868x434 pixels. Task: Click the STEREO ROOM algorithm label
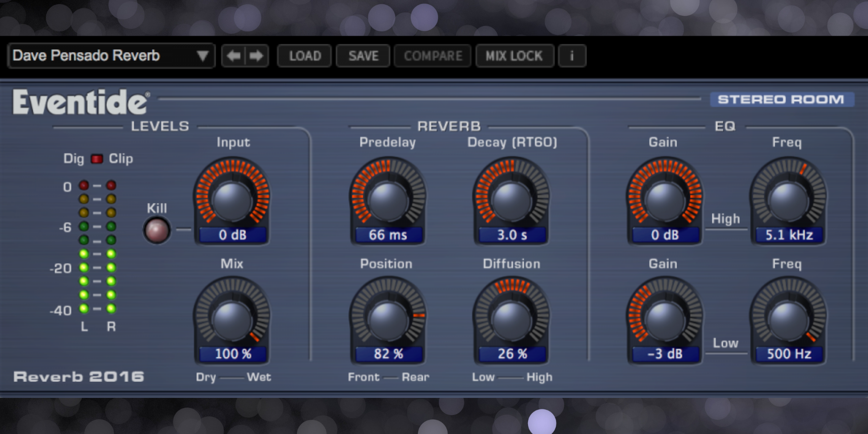(781, 99)
